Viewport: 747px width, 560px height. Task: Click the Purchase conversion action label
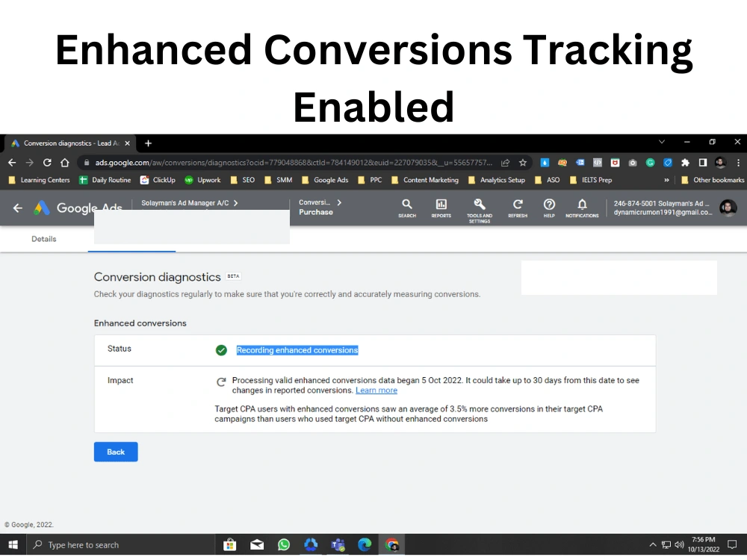tap(316, 212)
